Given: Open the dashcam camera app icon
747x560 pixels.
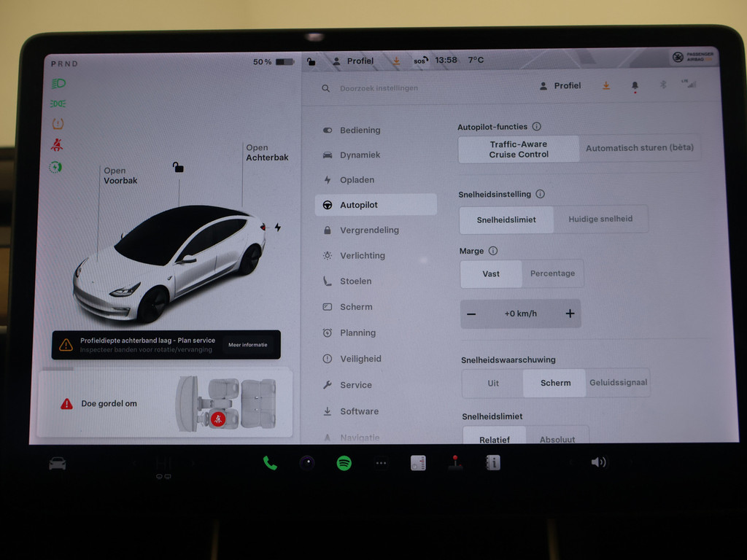Looking at the screenshot, I should [x=307, y=463].
